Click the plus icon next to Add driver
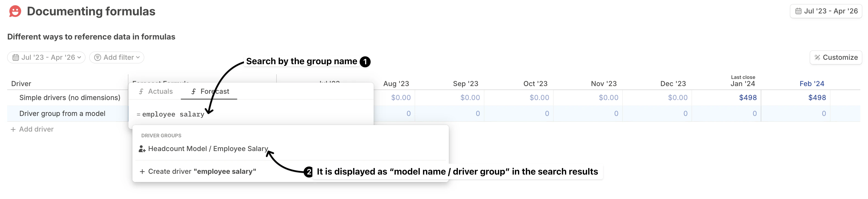 click(13, 129)
